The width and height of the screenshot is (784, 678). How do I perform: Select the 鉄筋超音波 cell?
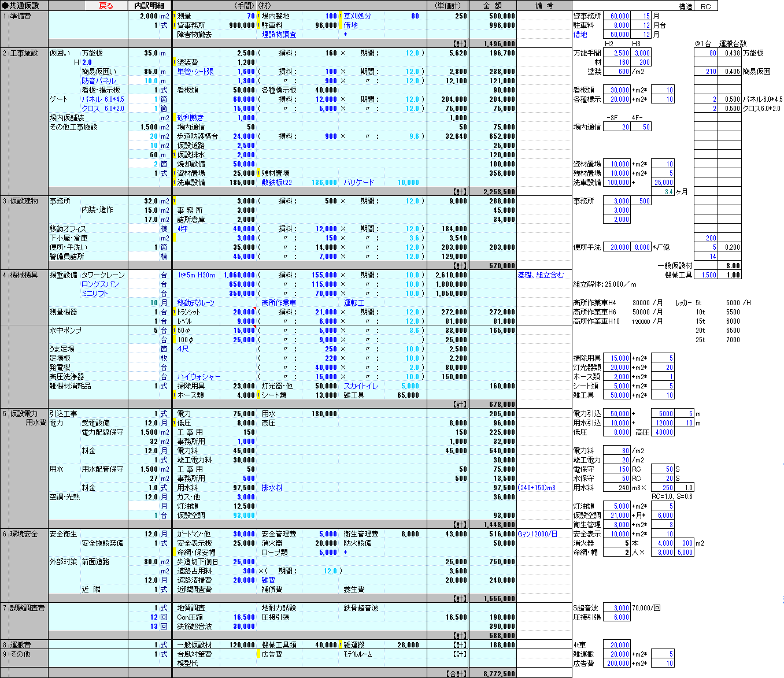point(194,627)
